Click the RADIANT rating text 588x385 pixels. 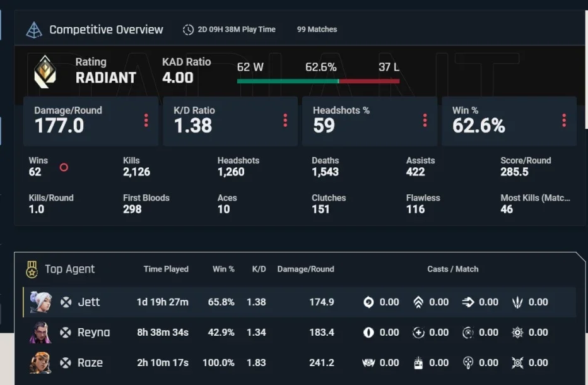106,78
